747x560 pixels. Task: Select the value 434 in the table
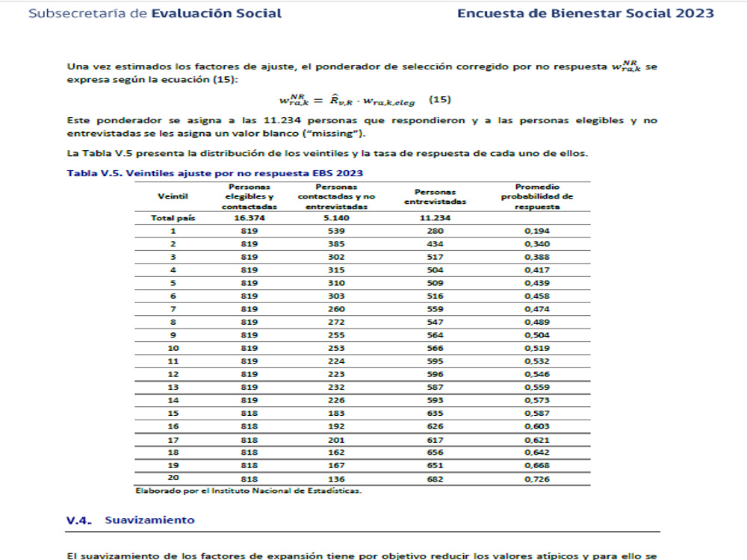coord(435,244)
